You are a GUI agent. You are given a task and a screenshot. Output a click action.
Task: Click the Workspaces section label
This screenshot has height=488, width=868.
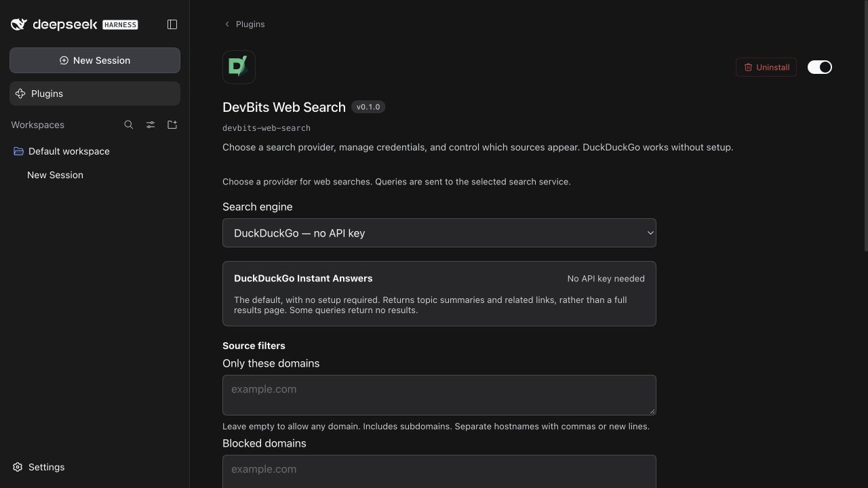[x=37, y=125]
